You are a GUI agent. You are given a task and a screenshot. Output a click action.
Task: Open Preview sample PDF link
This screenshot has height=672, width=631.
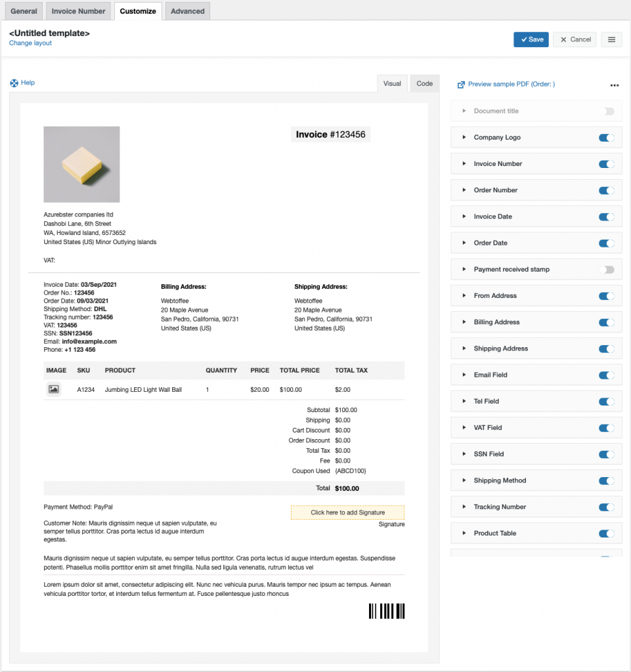click(511, 84)
